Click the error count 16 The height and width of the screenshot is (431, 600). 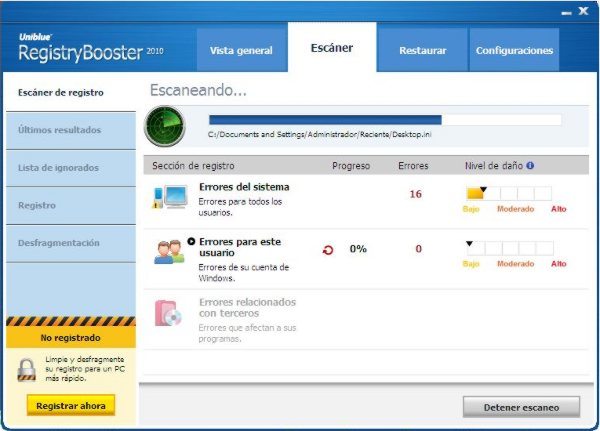pyautogui.click(x=416, y=194)
